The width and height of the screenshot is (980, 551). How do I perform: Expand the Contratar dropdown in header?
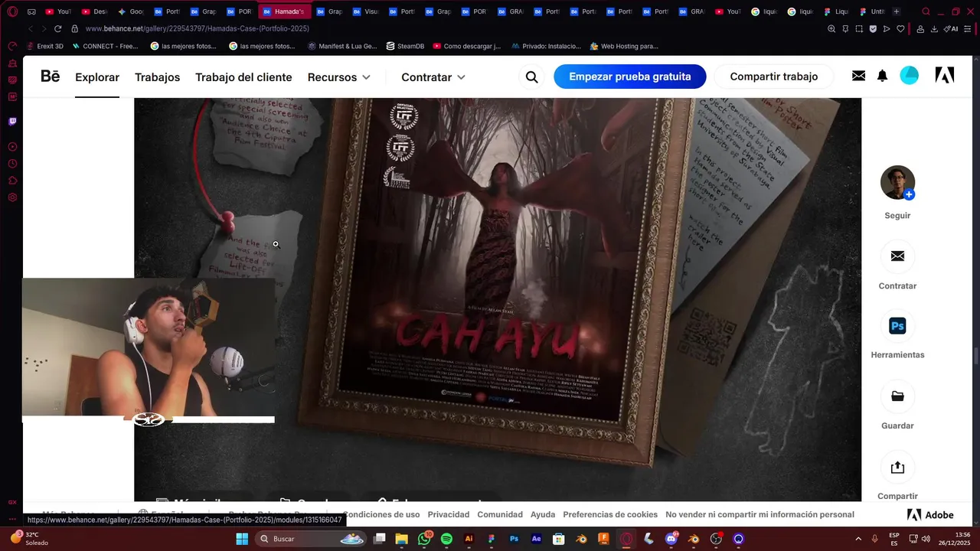[433, 77]
